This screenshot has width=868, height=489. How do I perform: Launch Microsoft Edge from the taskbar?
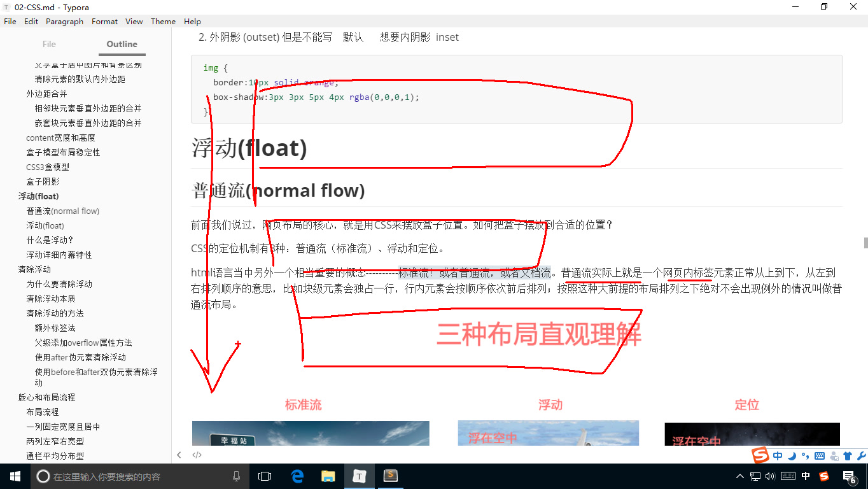[297, 476]
